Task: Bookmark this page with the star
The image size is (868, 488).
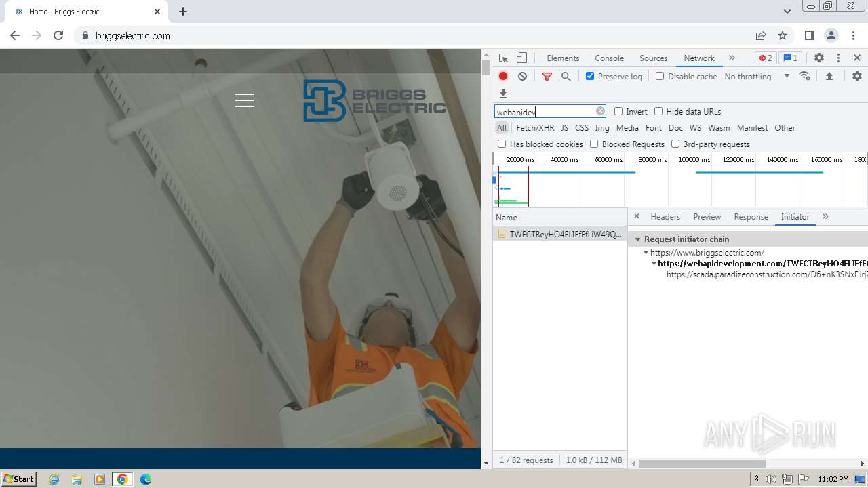Action: point(783,35)
